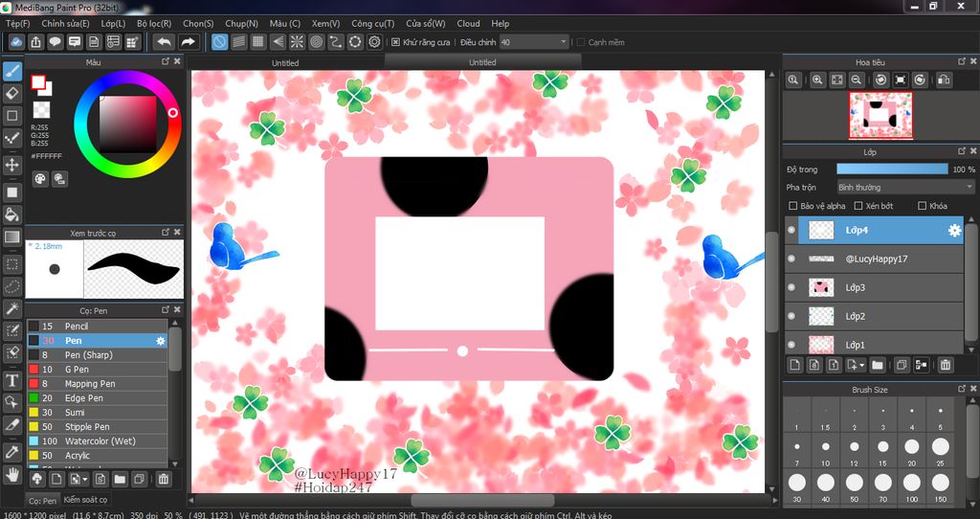Click the brush list vertical scrollbar
980x519 pixels.
pyautogui.click(x=176, y=350)
